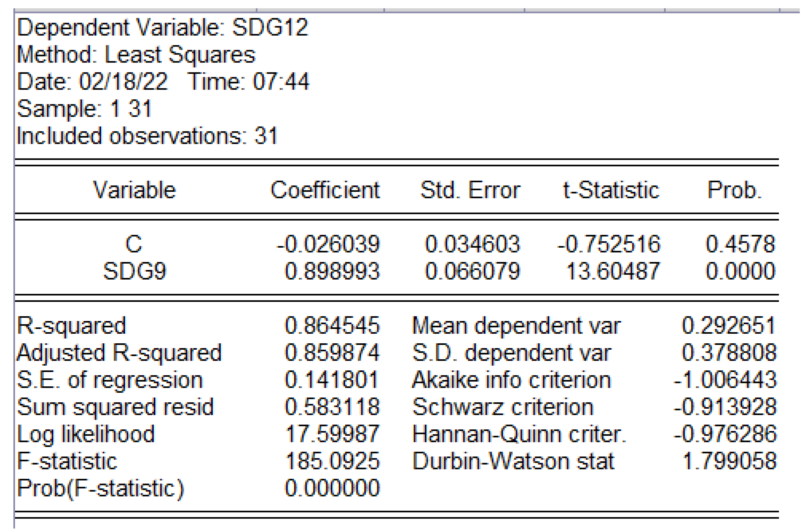Click the Included observations: 31 line
809x532 pixels.
147,136
